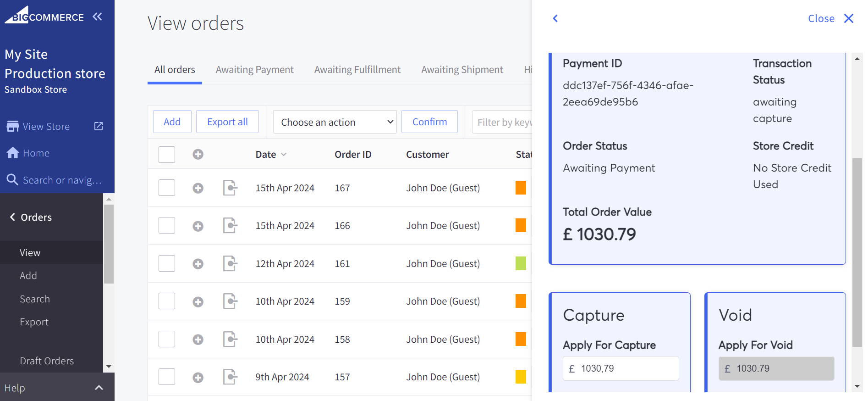Sort orders by Date column arrow

coord(284,155)
